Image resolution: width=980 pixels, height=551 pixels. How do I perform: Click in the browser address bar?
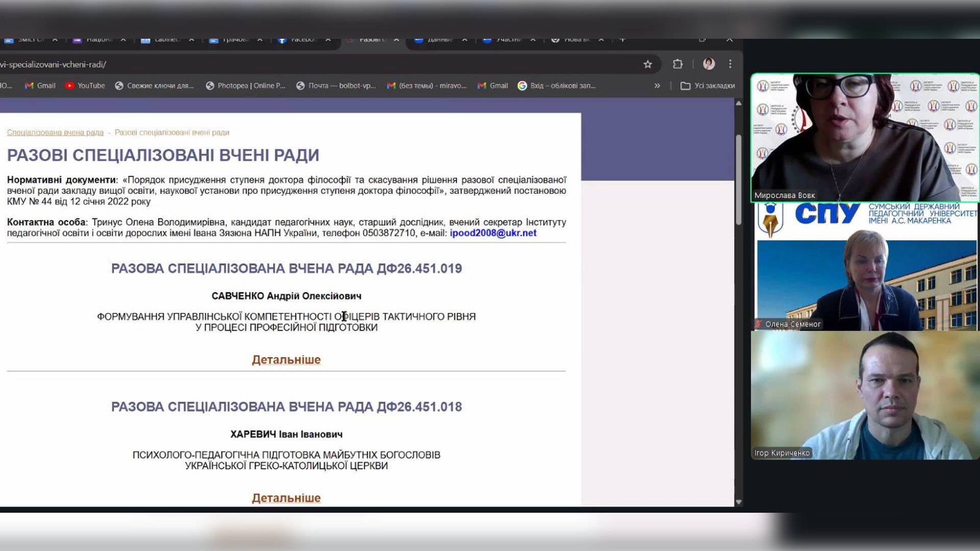click(306, 64)
